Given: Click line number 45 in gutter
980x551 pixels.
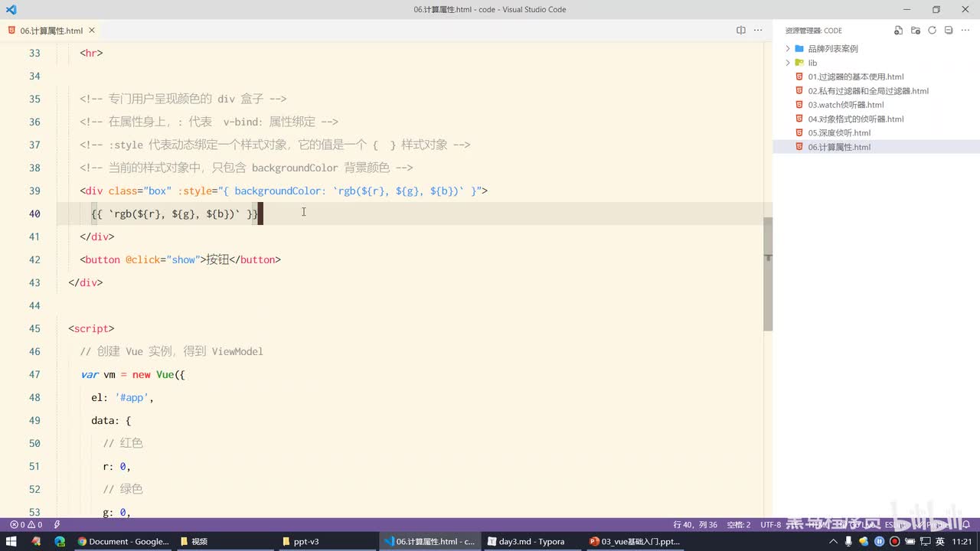Looking at the screenshot, I should point(34,328).
